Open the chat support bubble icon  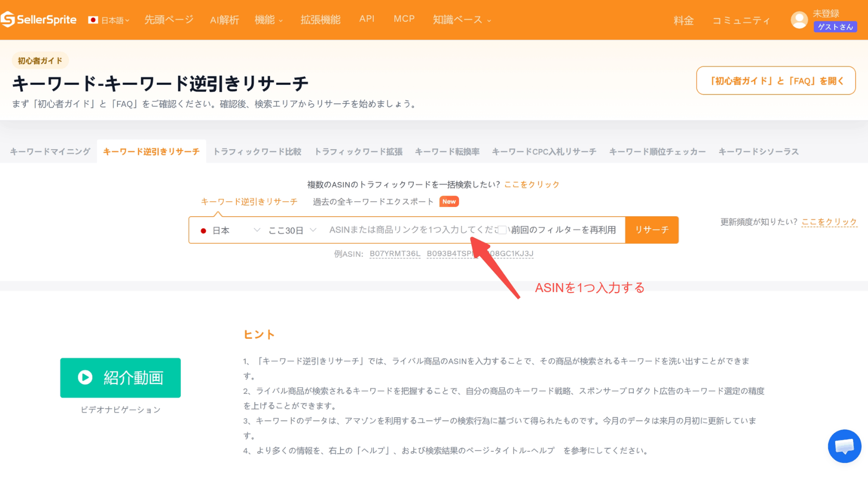tap(844, 446)
